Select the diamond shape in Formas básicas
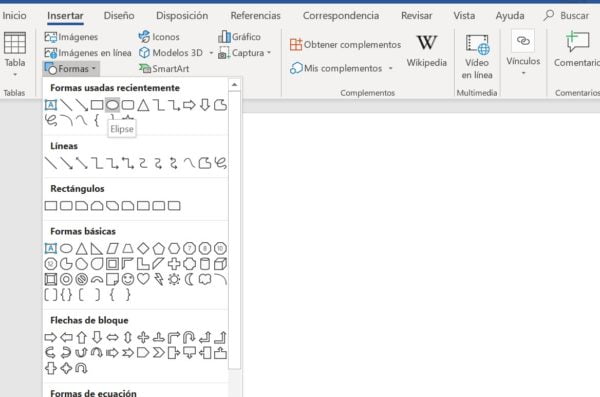This screenshot has width=600, height=397. click(x=143, y=248)
